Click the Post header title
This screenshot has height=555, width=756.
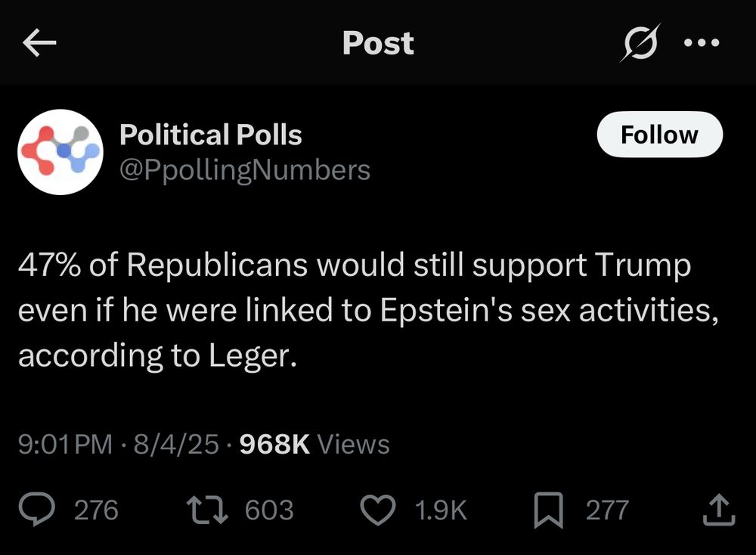pos(378,43)
